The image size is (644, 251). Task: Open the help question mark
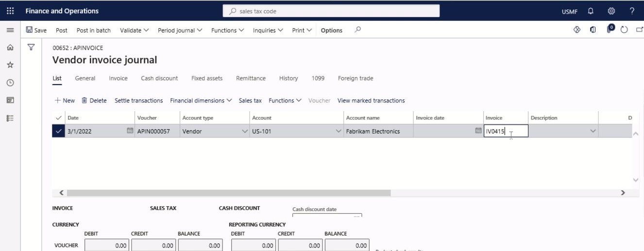[632, 11]
